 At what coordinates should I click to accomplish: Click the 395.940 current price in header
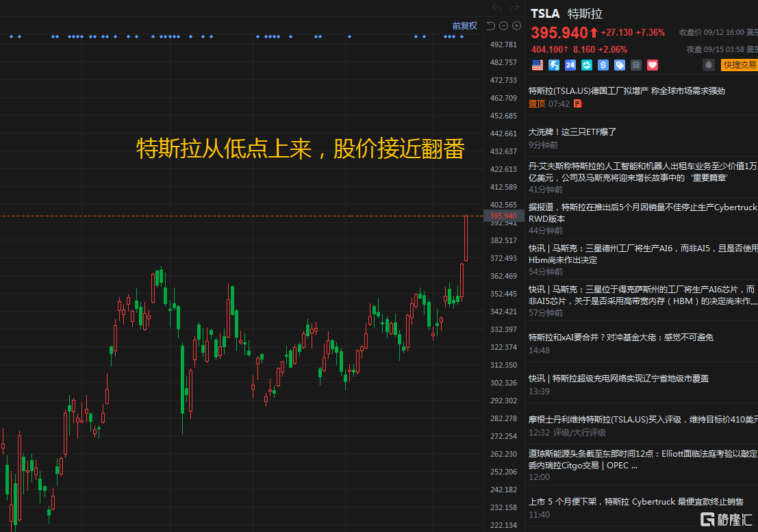[559, 33]
